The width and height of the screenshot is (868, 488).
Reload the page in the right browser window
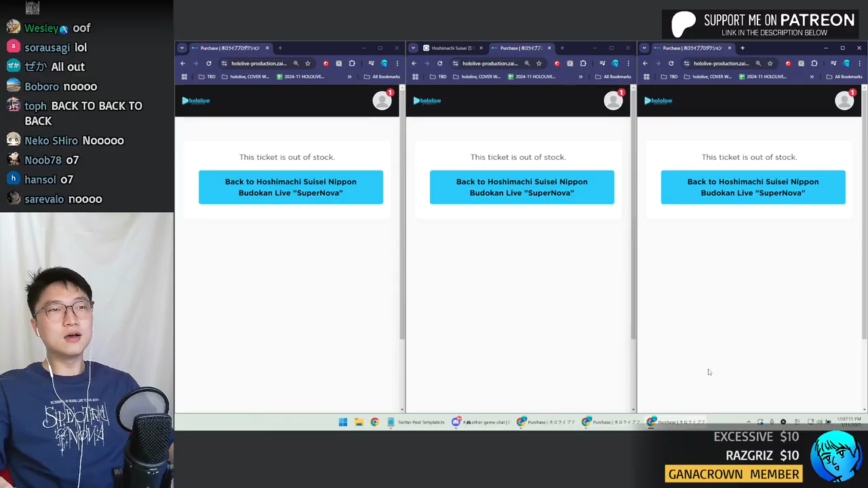[x=671, y=63]
